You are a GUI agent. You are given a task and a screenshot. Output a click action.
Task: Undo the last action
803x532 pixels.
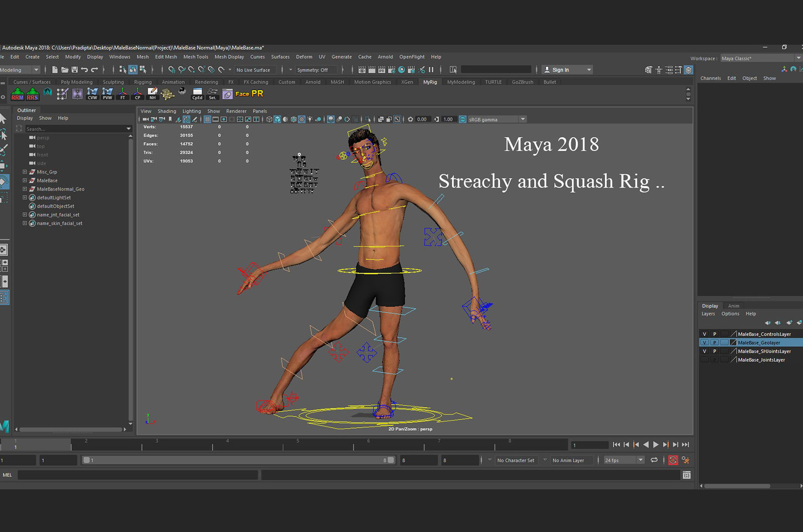tap(84, 70)
